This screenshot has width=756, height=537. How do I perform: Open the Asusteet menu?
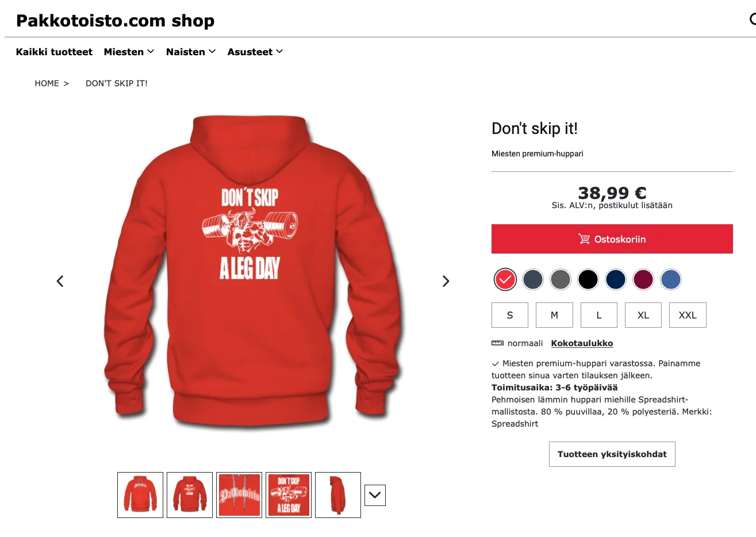[255, 52]
